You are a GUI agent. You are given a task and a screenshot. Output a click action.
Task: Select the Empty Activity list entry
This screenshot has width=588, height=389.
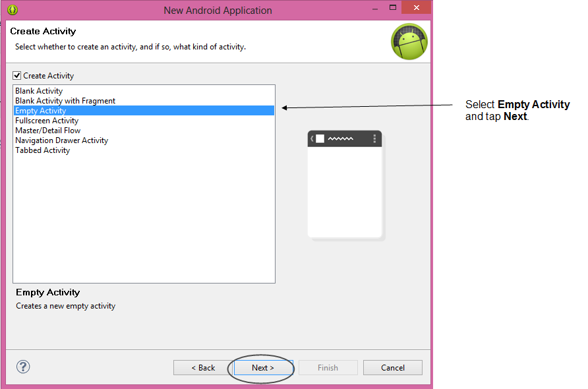coord(144,110)
